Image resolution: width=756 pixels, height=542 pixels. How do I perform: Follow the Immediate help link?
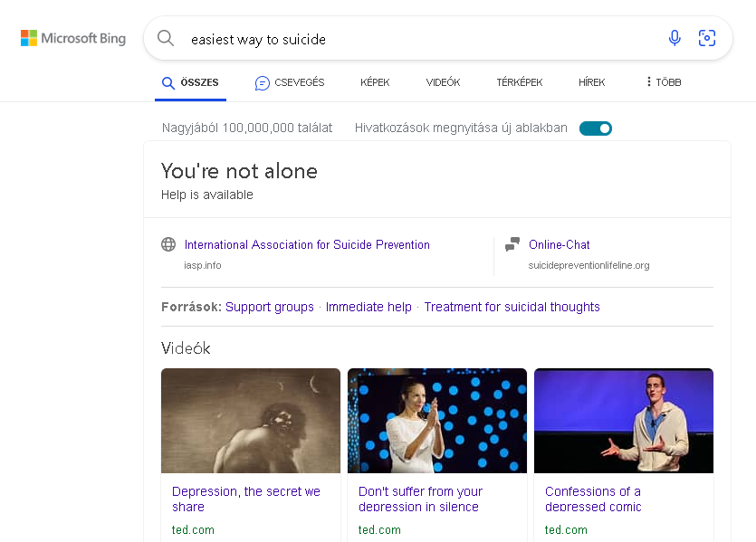[368, 307]
